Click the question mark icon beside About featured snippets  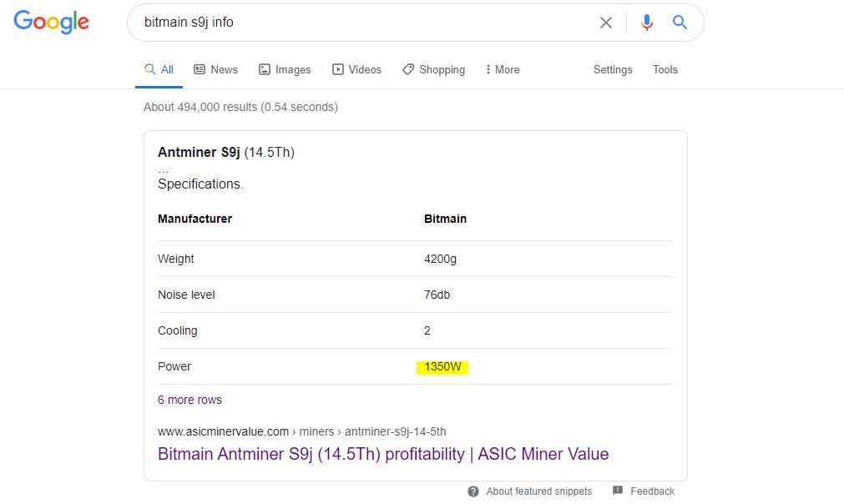click(473, 491)
